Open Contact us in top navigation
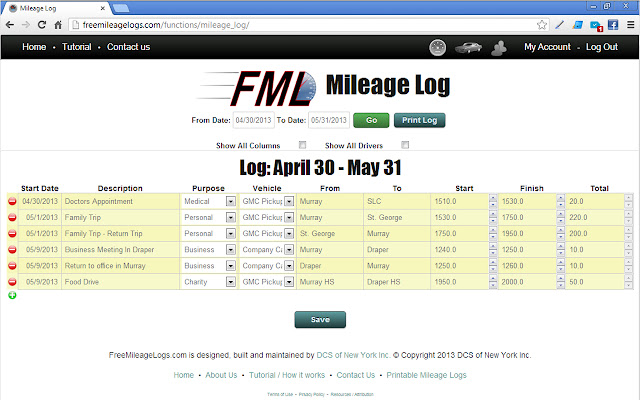Screen dimensions: 640x400 129,47
